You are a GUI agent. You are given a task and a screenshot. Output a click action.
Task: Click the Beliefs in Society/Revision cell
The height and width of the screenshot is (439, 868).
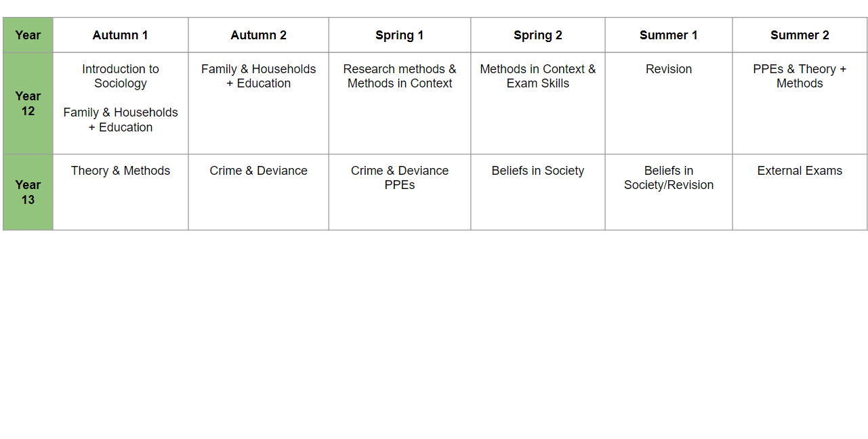click(669, 192)
